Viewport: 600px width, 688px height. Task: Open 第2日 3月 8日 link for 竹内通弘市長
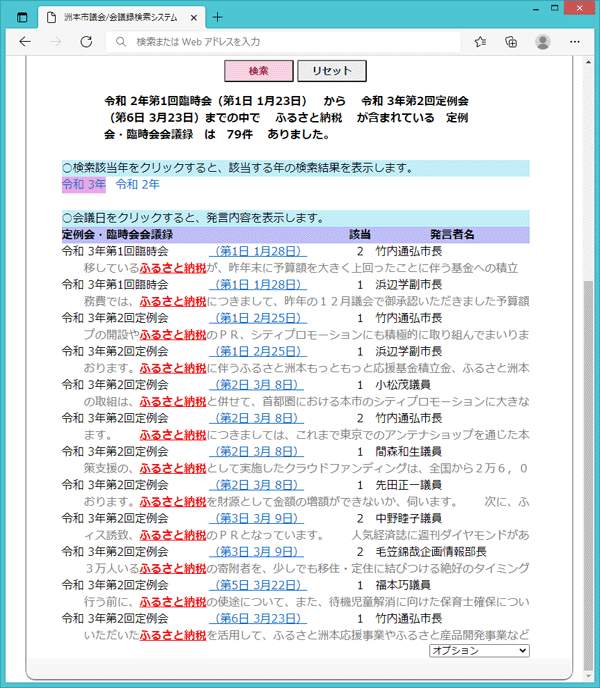(x=256, y=418)
